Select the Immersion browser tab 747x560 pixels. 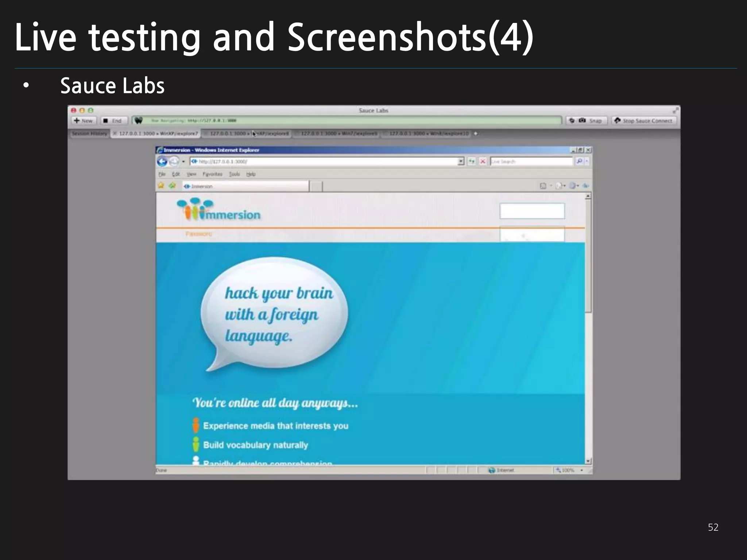tap(245, 186)
